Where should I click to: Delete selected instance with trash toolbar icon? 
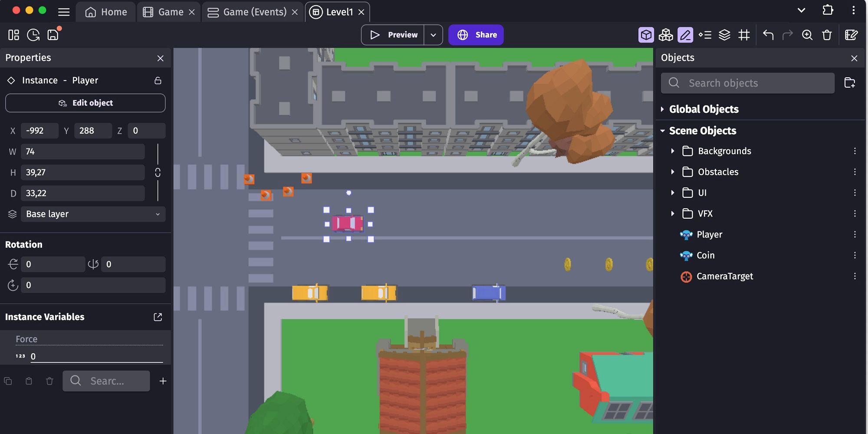tap(827, 35)
